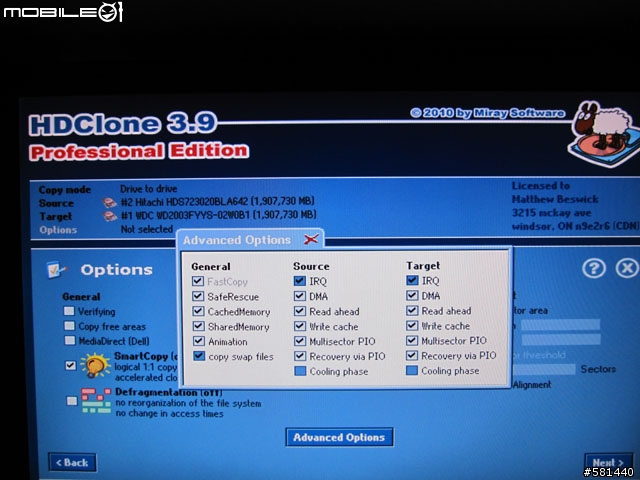Click the Alignment label

(x=532, y=384)
